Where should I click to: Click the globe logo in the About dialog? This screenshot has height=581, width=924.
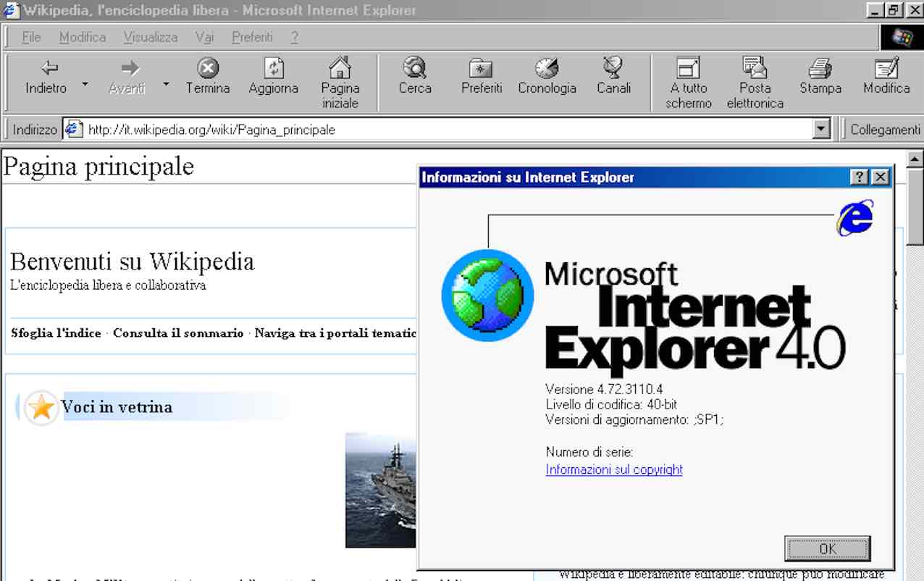coord(488,295)
